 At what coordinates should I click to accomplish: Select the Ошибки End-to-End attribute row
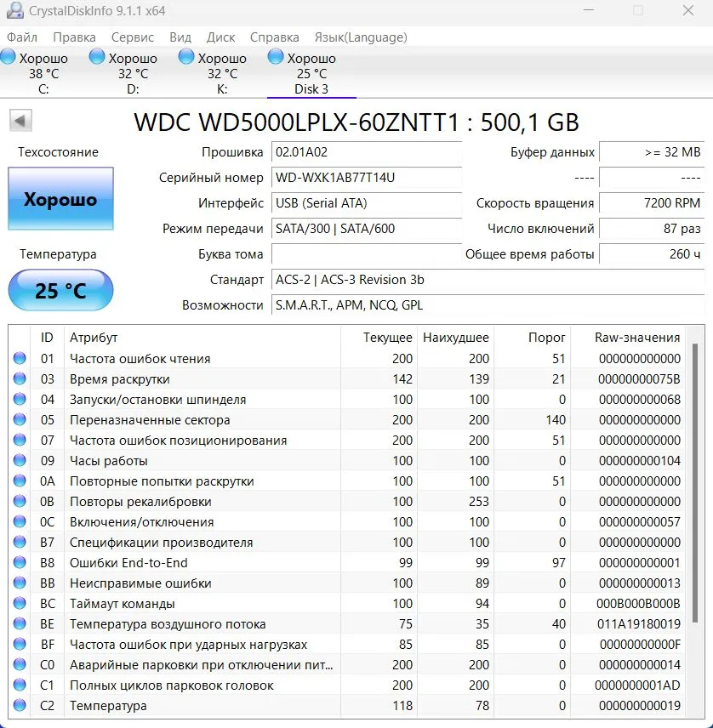(346, 563)
